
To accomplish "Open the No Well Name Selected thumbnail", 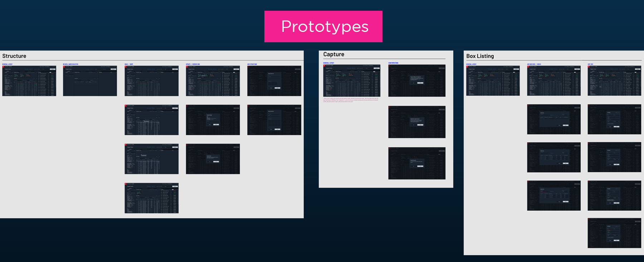I will click(90, 81).
